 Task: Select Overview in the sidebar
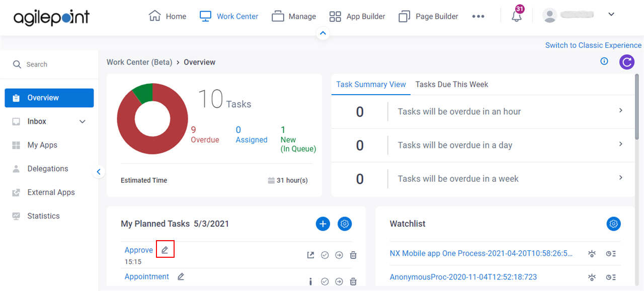(49, 98)
